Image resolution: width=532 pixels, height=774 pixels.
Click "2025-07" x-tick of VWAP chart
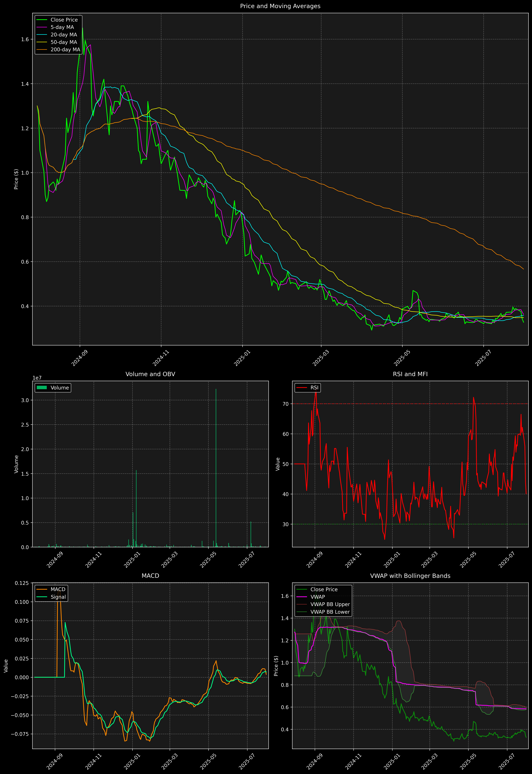point(507,761)
